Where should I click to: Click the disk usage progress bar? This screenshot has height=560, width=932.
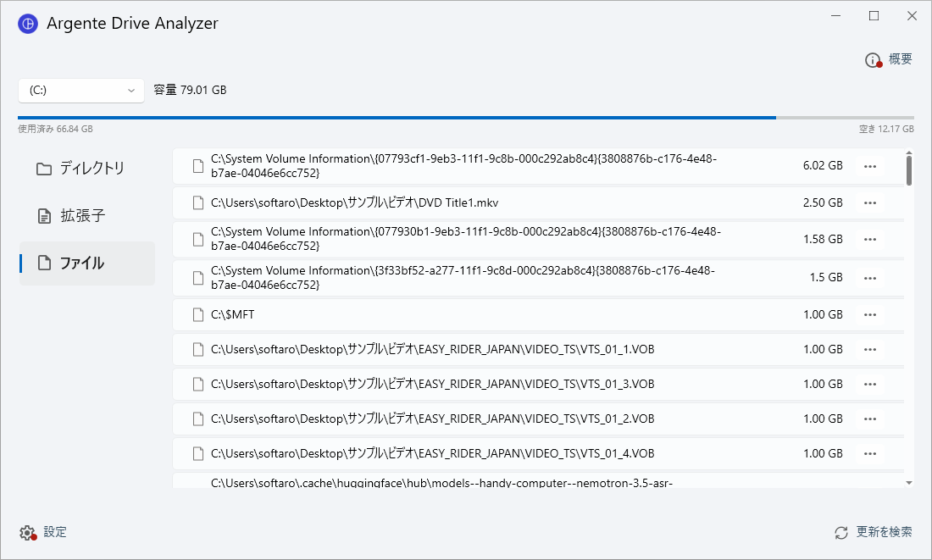(x=466, y=118)
